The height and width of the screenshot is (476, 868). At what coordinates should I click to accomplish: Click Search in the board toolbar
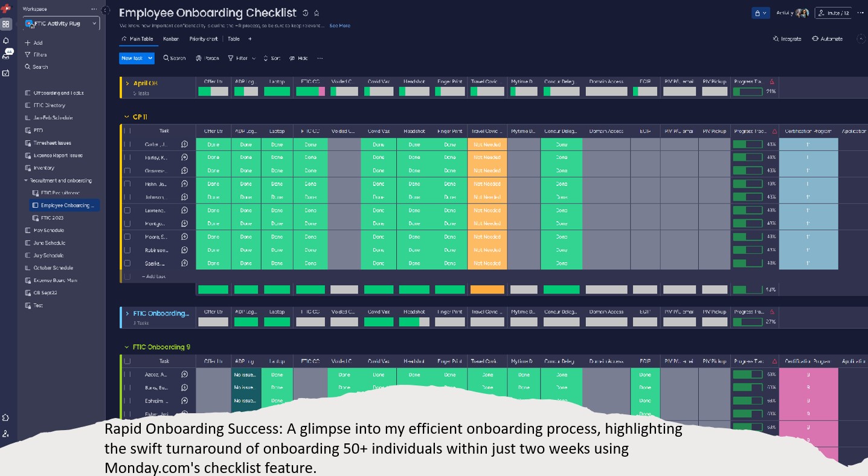[175, 58]
